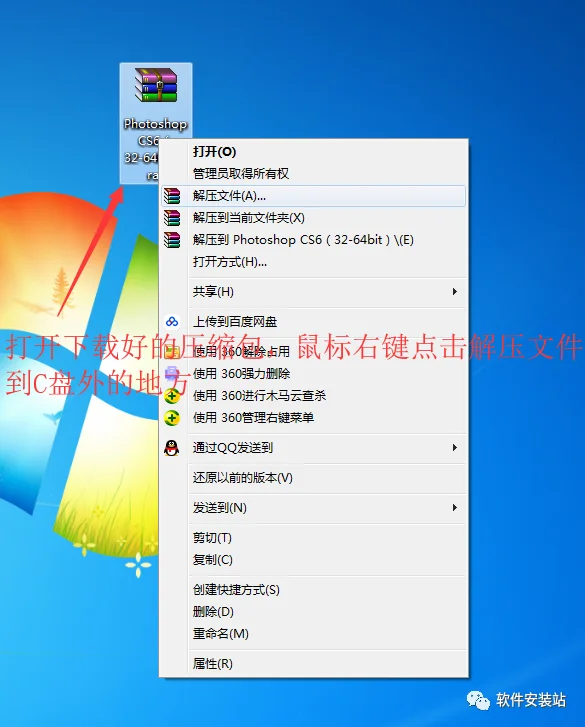Select 管理员取得所有权 menu entry
The image size is (585, 727).
(x=313, y=173)
